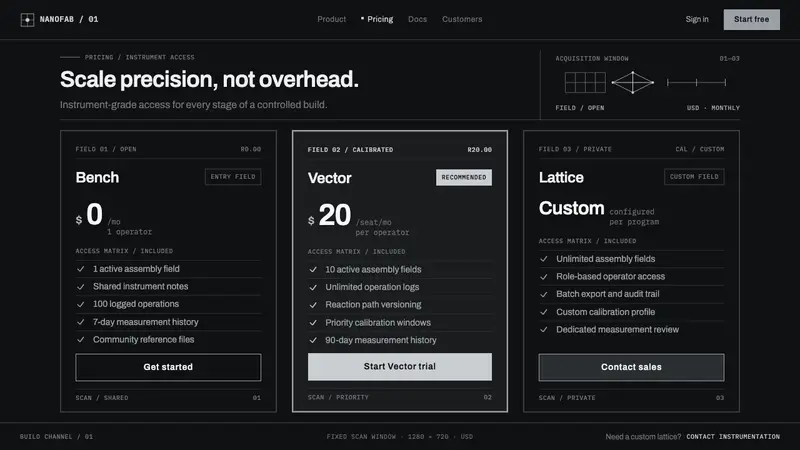Open the Customers nav item
This screenshot has width=800, height=450.
(462, 19)
